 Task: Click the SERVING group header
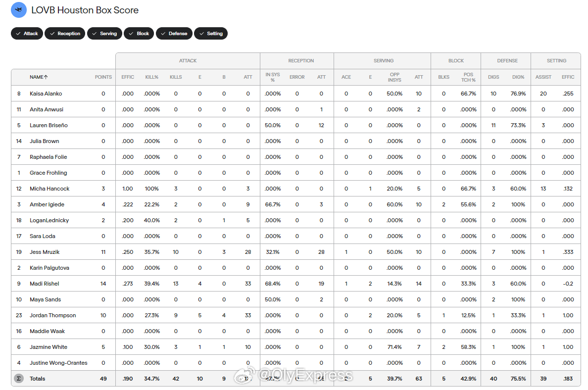point(383,60)
